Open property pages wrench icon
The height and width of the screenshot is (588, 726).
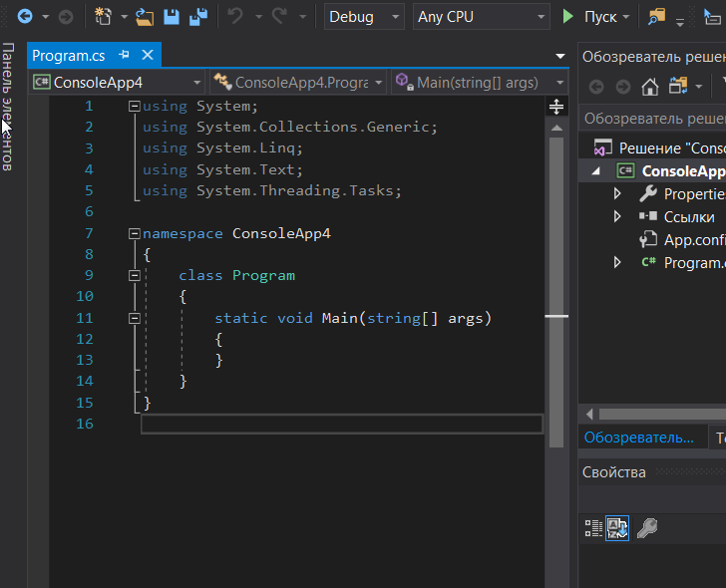click(646, 528)
